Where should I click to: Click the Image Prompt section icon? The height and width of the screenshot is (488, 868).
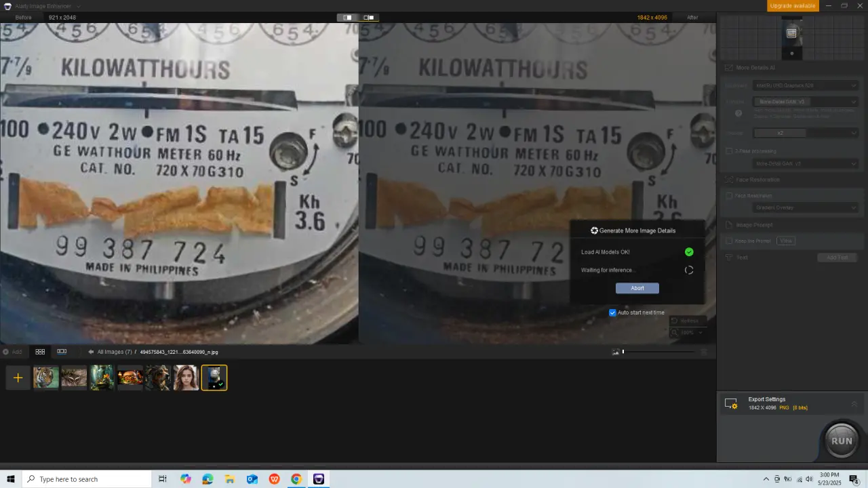729,224
